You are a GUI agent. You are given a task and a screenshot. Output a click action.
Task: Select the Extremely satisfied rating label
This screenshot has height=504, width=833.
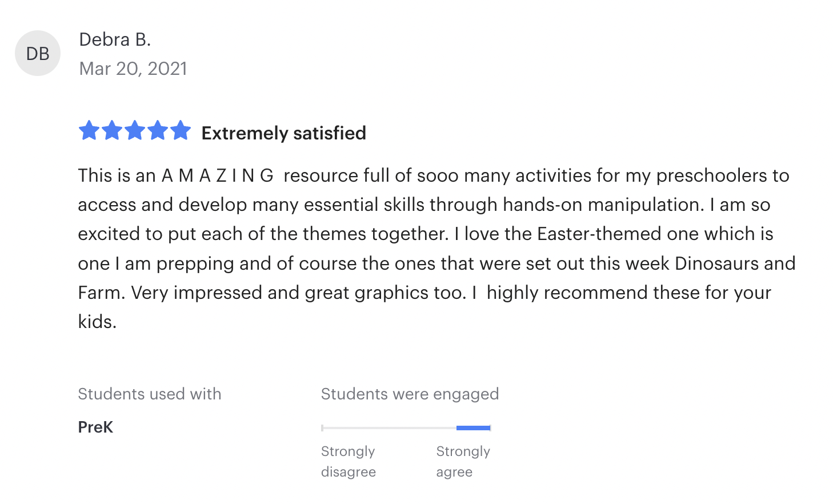[283, 133]
